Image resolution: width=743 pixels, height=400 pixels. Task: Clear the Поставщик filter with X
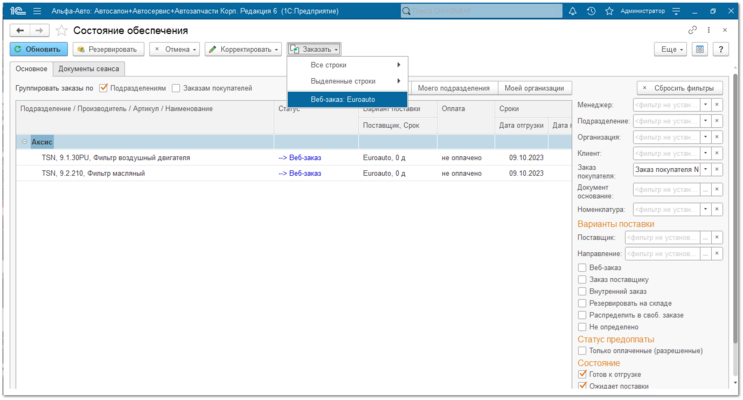coord(717,237)
